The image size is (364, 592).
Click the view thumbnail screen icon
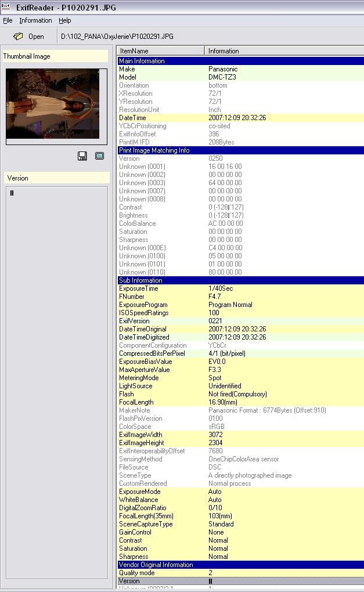tap(99, 156)
